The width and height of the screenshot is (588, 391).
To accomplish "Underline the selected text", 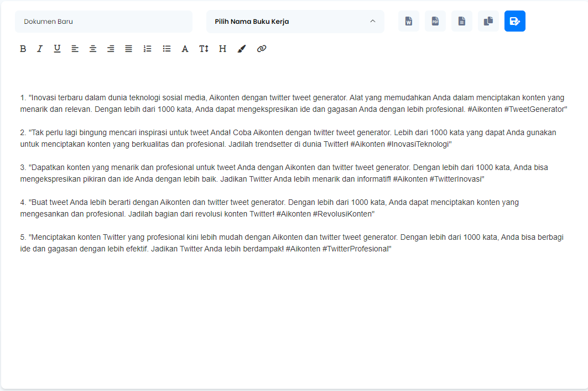I will click(x=57, y=49).
